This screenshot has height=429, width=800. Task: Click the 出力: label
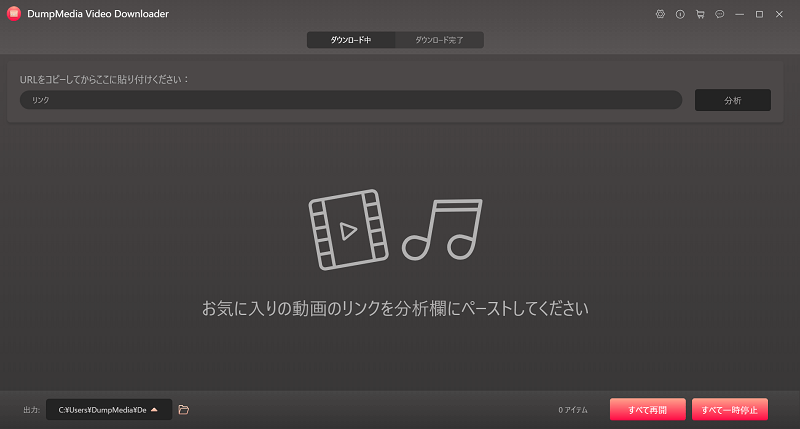(x=32, y=410)
